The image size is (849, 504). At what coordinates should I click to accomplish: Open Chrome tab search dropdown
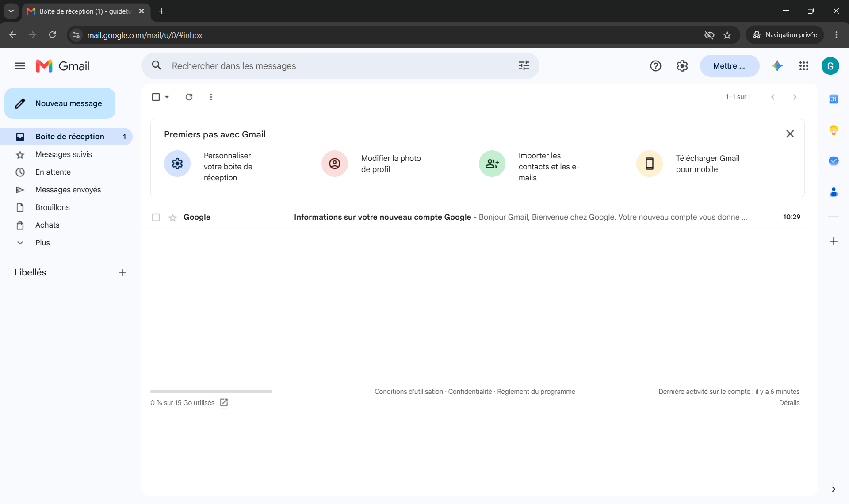pos(11,11)
